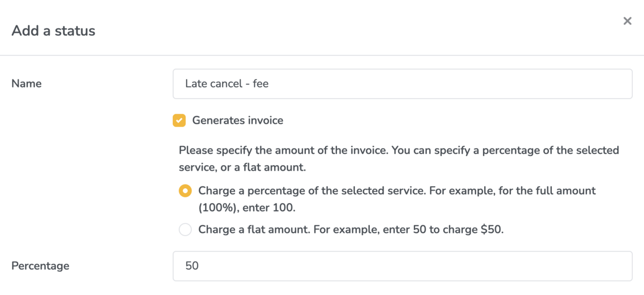Uncheck the Generates invoice checkbox
The height and width of the screenshot is (295, 644).
[x=179, y=121]
